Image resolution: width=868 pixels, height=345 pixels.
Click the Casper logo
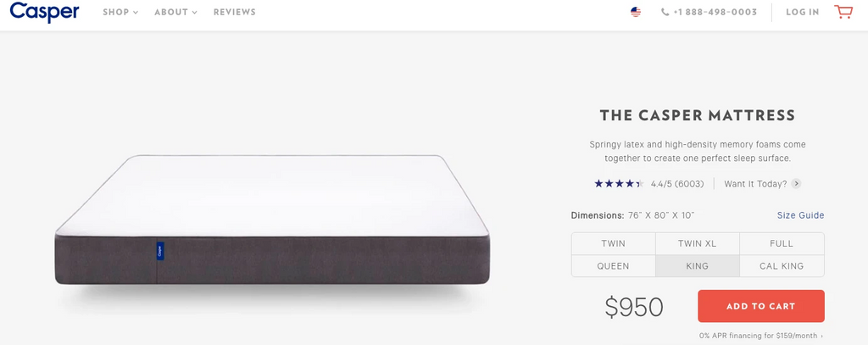point(44,12)
